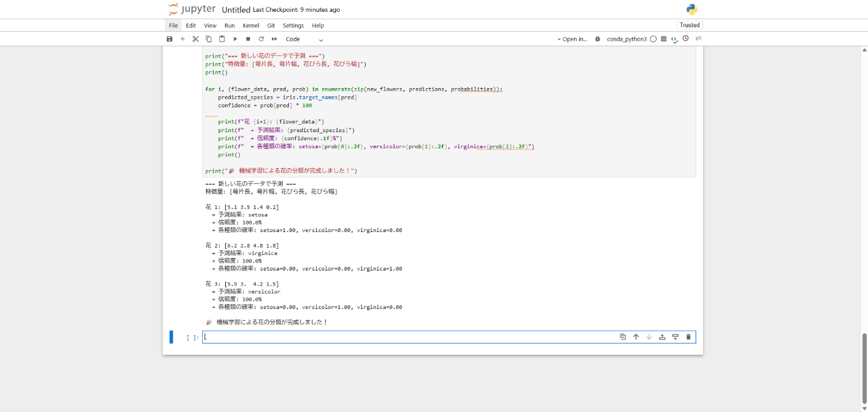Click output line '花 2: [6.2 2.8 4.8 1.8]'
This screenshot has height=412, width=868.
click(x=242, y=246)
